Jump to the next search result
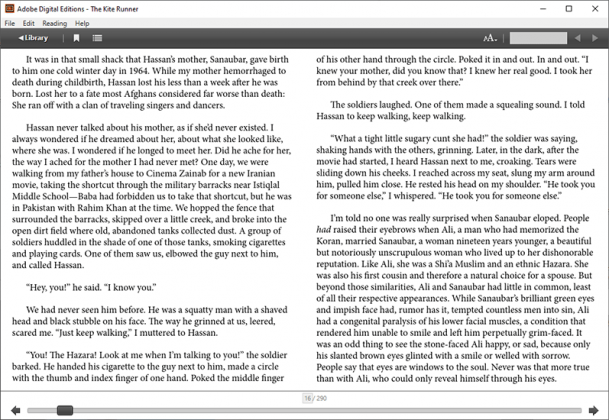Screen dimensions: 609x420 (x=596, y=38)
